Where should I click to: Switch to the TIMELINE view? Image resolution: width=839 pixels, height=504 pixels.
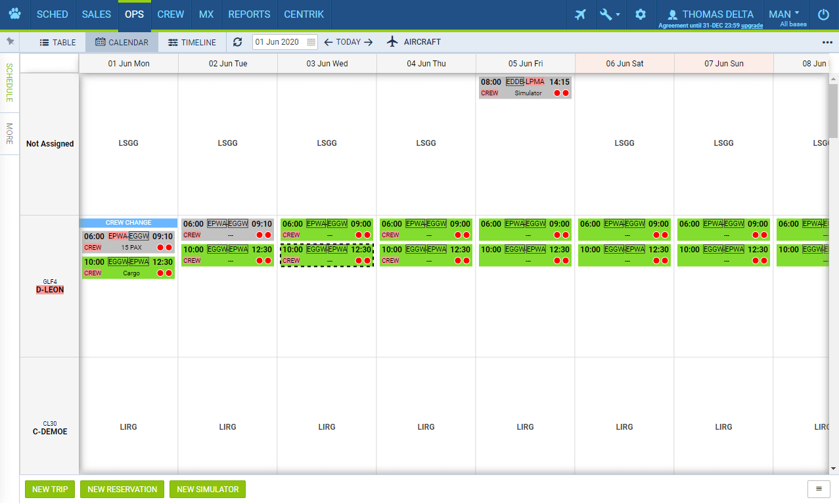tap(192, 42)
